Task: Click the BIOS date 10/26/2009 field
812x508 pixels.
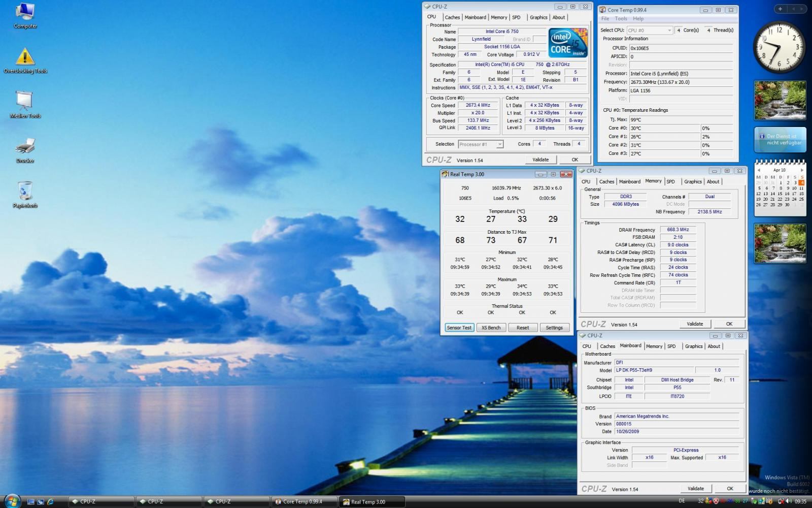Action: 676,431
